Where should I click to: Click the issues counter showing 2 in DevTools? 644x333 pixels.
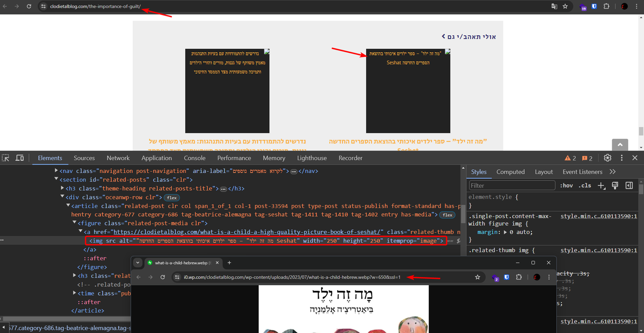tap(587, 158)
